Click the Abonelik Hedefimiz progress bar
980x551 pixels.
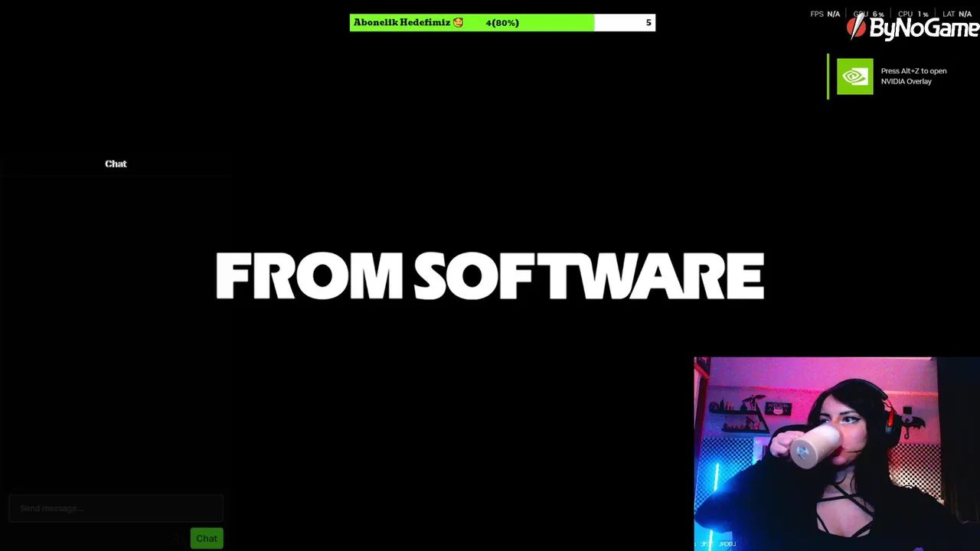click(x=502, y=23)
